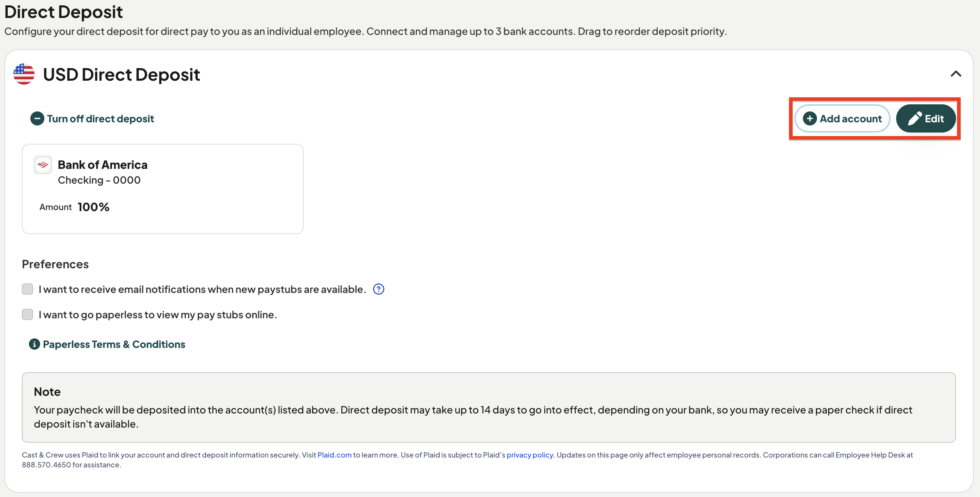Open the email notifications help question mark

click(379, 289)
